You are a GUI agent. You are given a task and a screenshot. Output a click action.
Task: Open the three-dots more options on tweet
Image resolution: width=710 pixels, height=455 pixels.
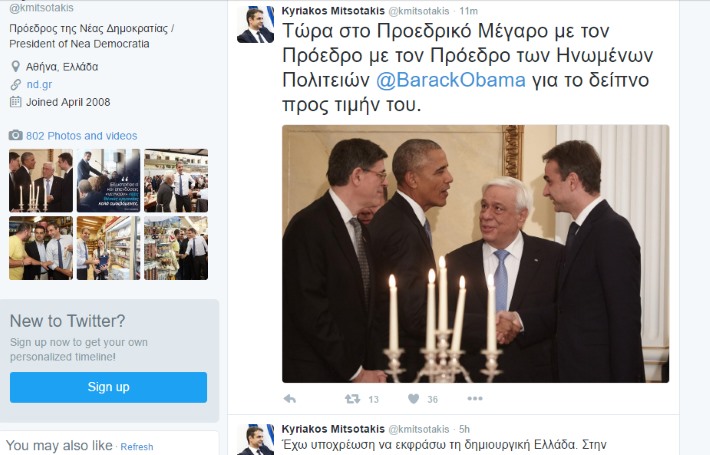(x=475, y=398)
